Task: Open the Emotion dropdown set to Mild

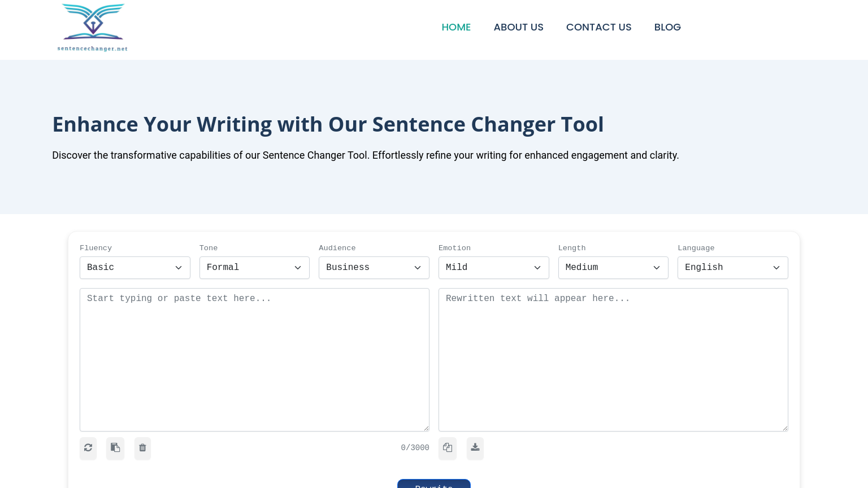Action: (x=493, y=268)
